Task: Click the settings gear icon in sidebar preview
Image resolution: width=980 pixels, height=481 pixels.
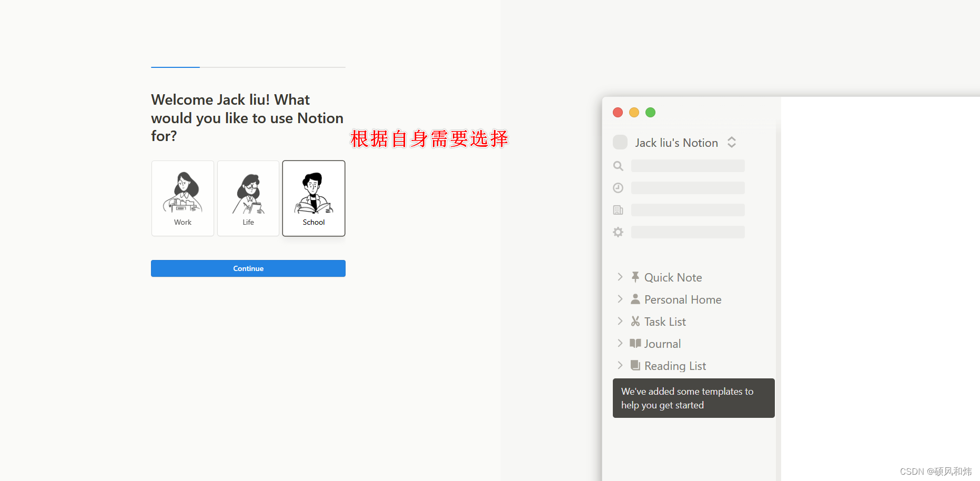Action: tap(618, 232)
